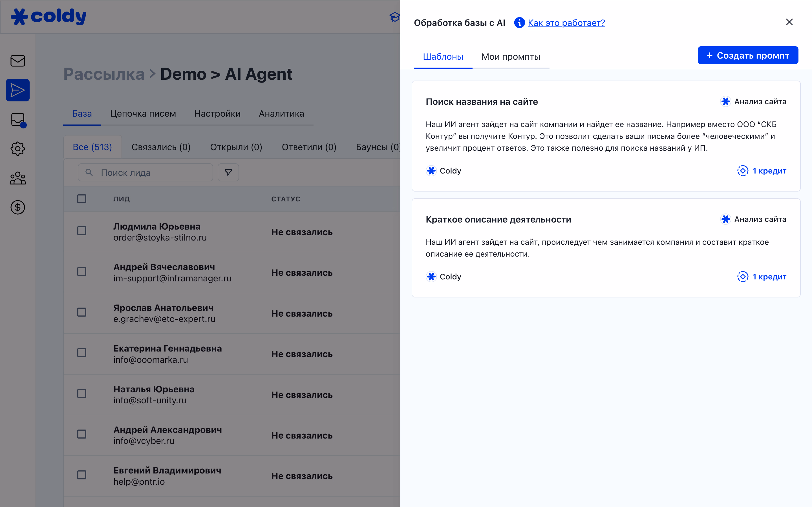The image size is (812, 507).
Task: Check the box for Людмила Юрьевна
Action: pos(81,231)
